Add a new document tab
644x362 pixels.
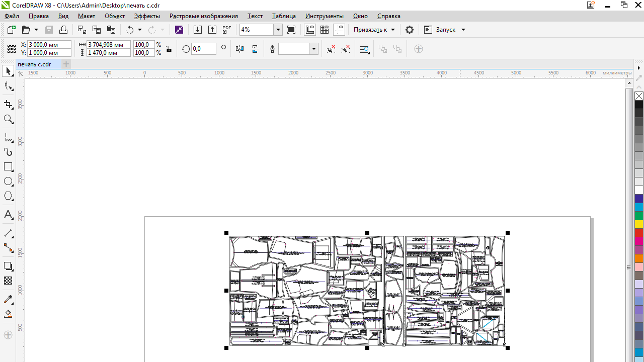point(66,64)
